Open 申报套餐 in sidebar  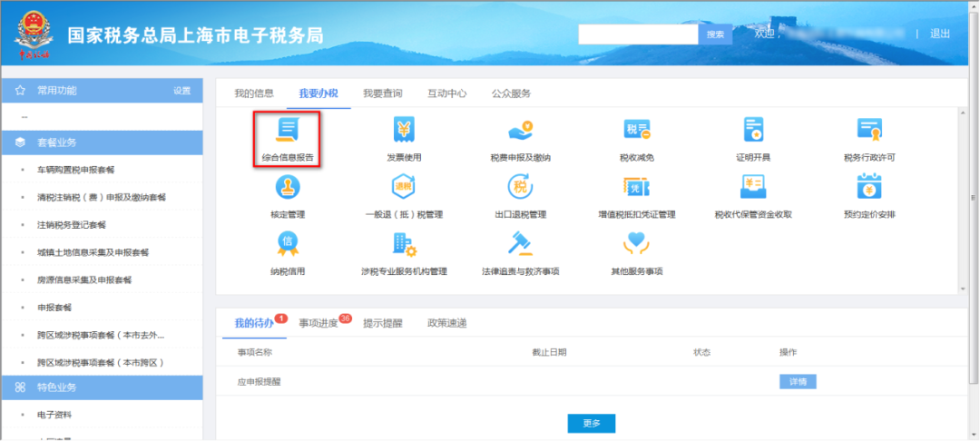pyautogui.click(x=54, y=308)
